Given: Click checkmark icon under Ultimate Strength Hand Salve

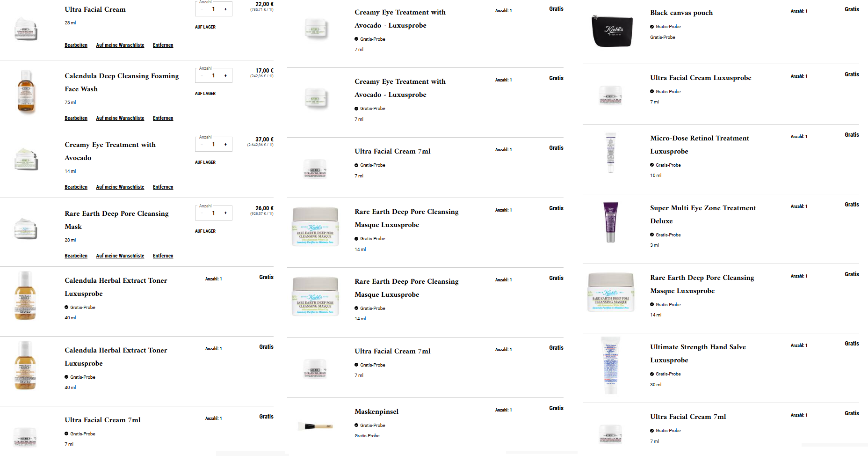Looking at the screenshot, I should (x=652, y=374).
